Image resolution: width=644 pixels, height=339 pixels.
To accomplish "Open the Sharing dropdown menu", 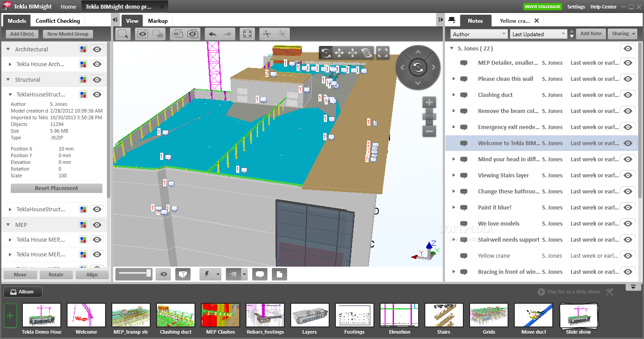I will pos(623,33).
